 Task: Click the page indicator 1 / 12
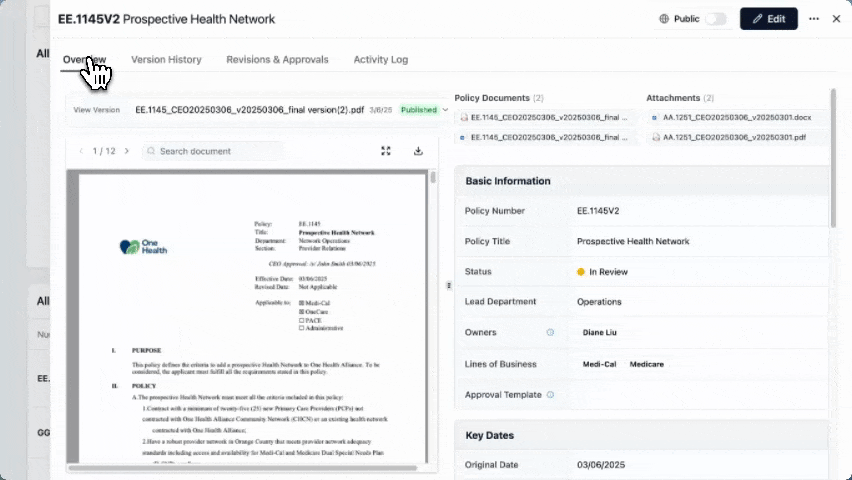(104, 151)
